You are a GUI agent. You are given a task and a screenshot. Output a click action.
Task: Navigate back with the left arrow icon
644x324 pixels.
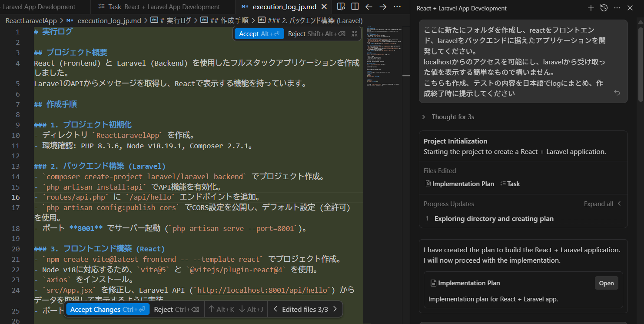tap(369, 7)
